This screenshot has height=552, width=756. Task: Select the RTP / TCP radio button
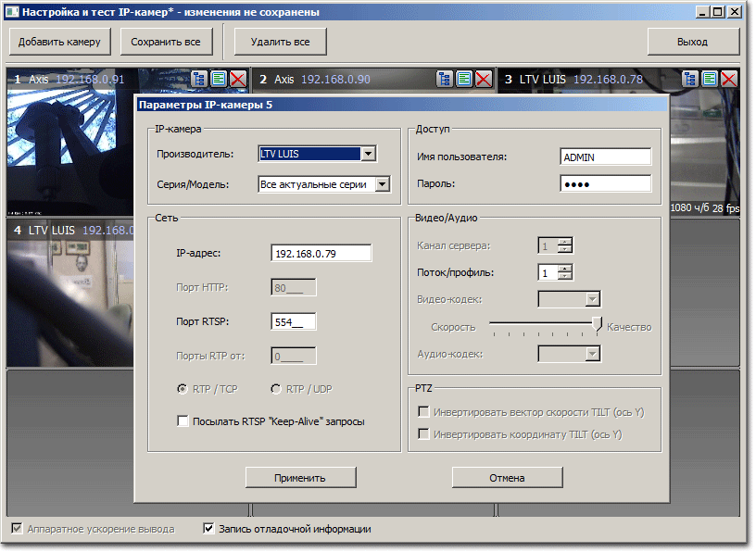tap(183, 389)
